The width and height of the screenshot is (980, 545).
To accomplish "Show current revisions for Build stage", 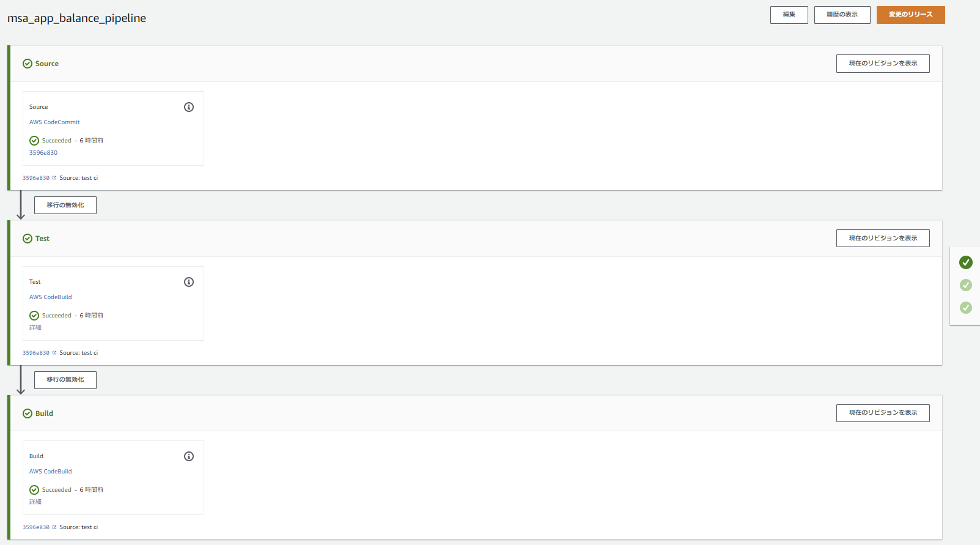I will [x=882, y=413].
